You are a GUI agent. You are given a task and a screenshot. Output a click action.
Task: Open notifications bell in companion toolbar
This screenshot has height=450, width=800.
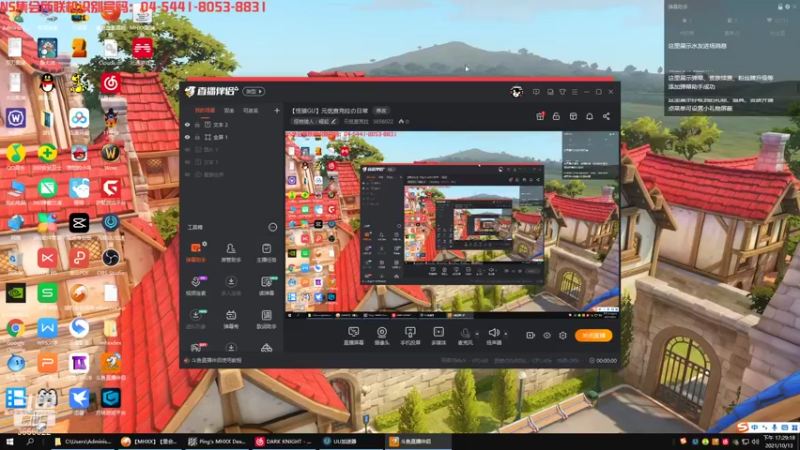click(589, 116)
